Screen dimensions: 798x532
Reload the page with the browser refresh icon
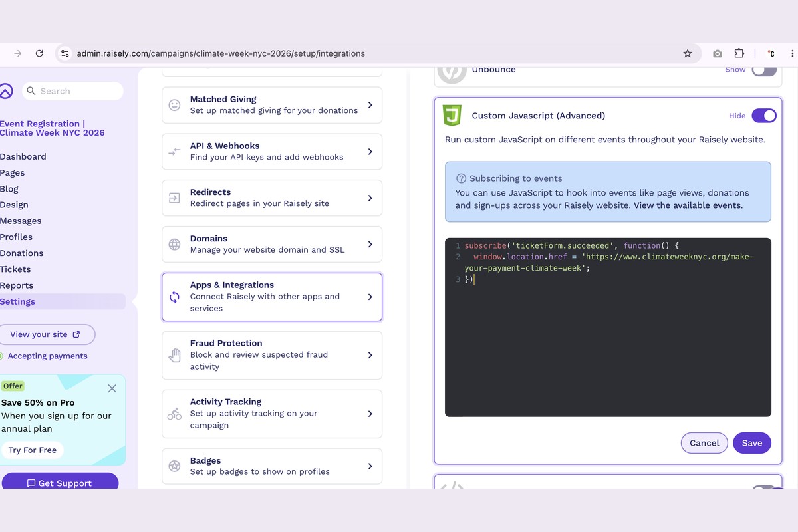39,53
